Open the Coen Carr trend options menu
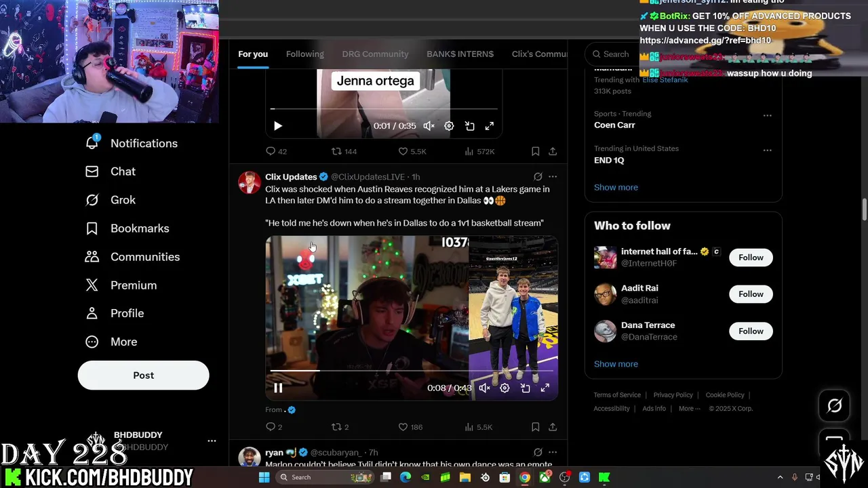The image size is (868, 488). pyautogui.click(x=767, y=115)
